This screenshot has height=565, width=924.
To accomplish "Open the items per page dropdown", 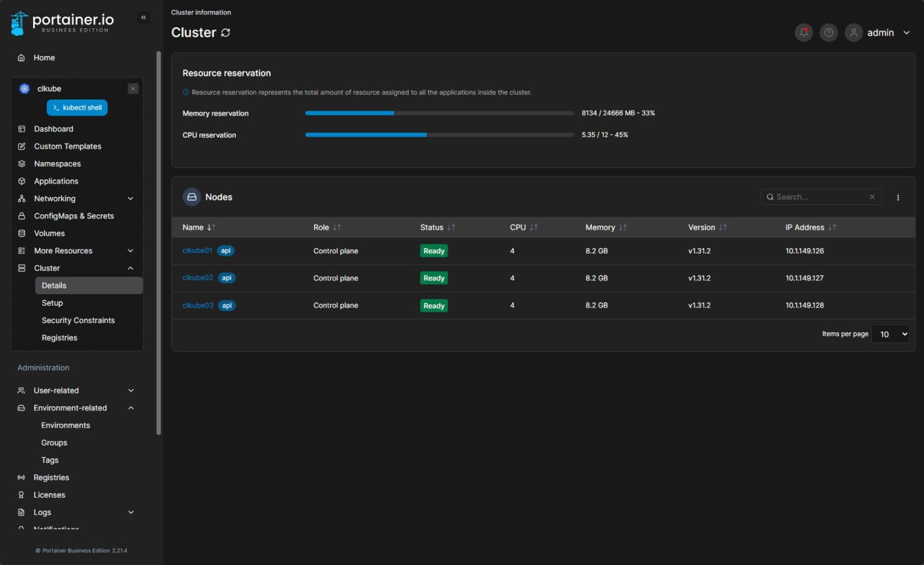I will (x=890, y=334).
